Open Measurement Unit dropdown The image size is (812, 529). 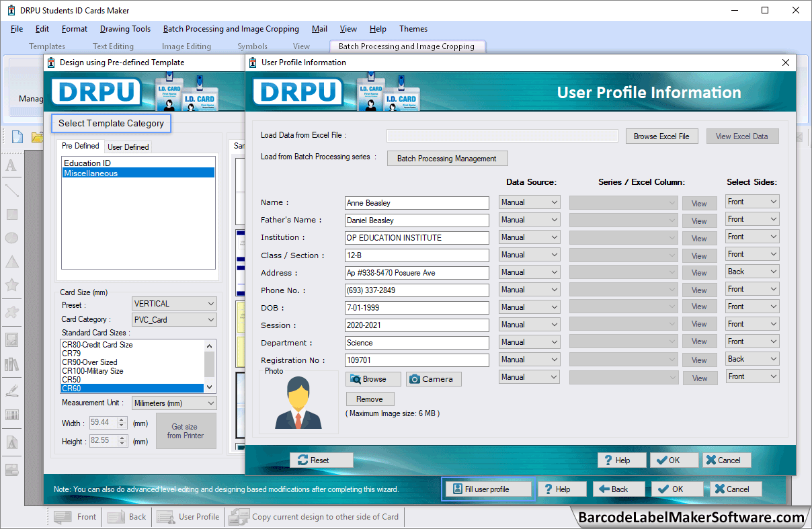[174, 403]
